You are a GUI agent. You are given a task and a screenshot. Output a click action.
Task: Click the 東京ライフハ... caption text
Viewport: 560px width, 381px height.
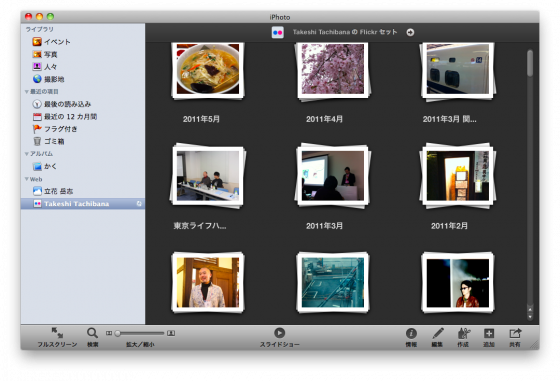click(200, 226)
